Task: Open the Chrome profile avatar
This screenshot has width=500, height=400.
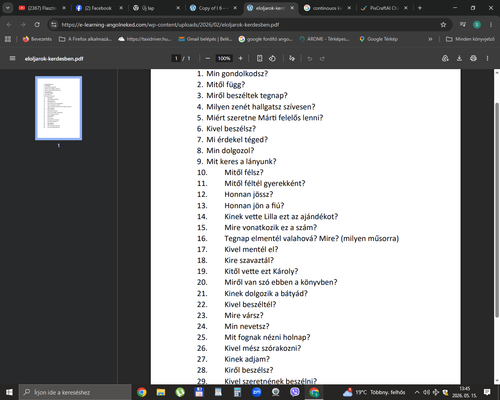Action: pos(477,24)
